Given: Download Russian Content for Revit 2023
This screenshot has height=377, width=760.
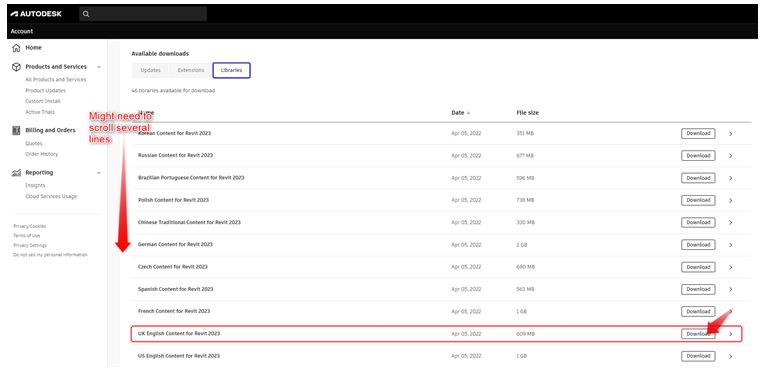Looking at the screenshot, I should (x=698, y=156).
